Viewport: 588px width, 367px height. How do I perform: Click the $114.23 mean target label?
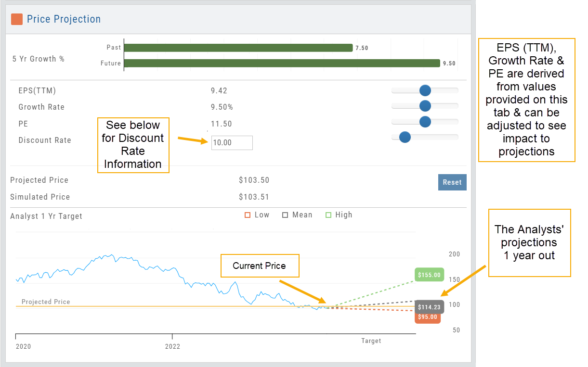[429, 307]
